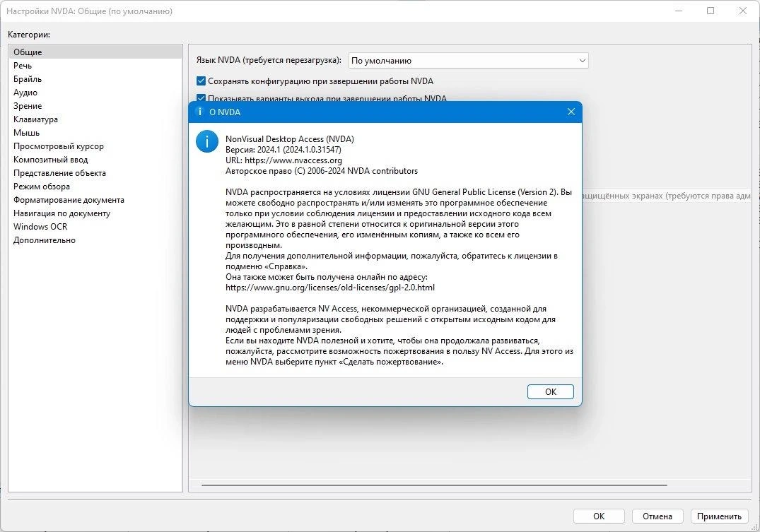
Task: Click the blue info icon in О NVDA dialog
Action: pyautogui.click(x=207, y=141)
